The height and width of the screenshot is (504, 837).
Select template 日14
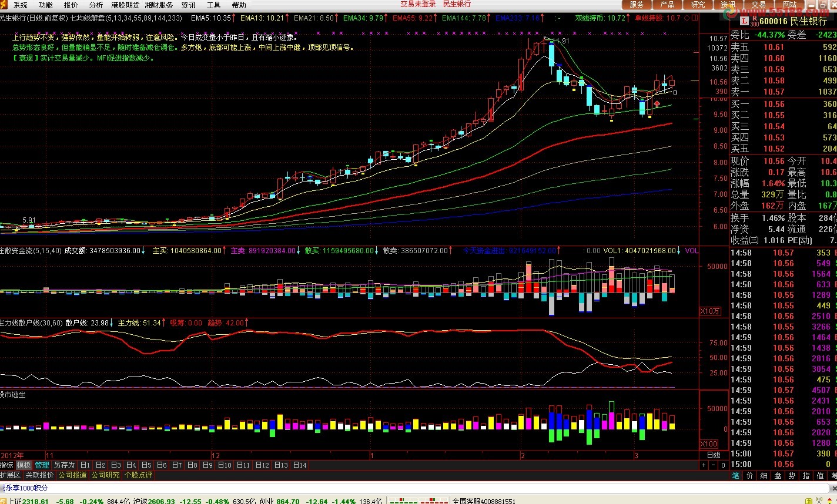tap(300, 465)
